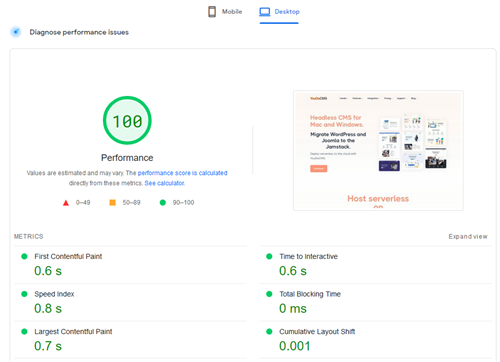This screenshot has width=500, height=362.
Task: Click the 0–49 legend range text
Action: [x=83, y=203]
